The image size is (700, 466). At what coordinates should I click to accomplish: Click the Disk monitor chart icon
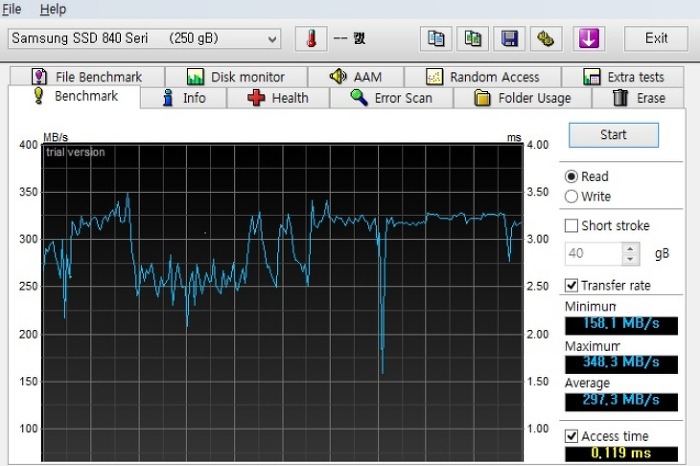195,77
